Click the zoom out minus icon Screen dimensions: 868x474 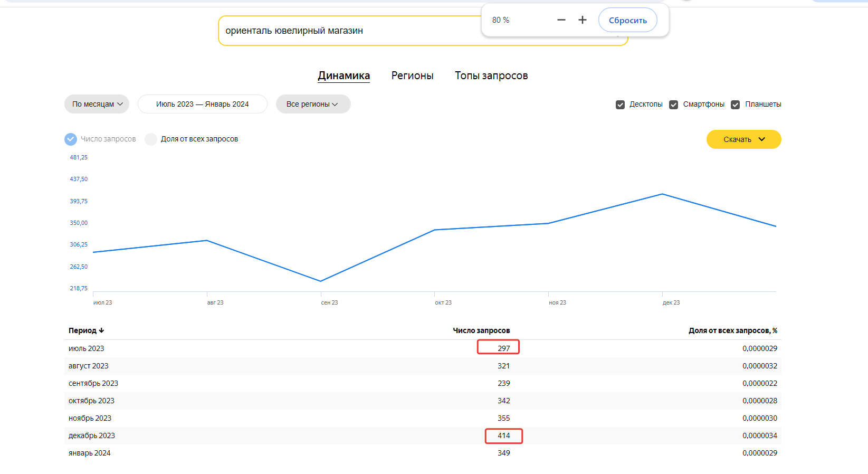pos(561,20)
